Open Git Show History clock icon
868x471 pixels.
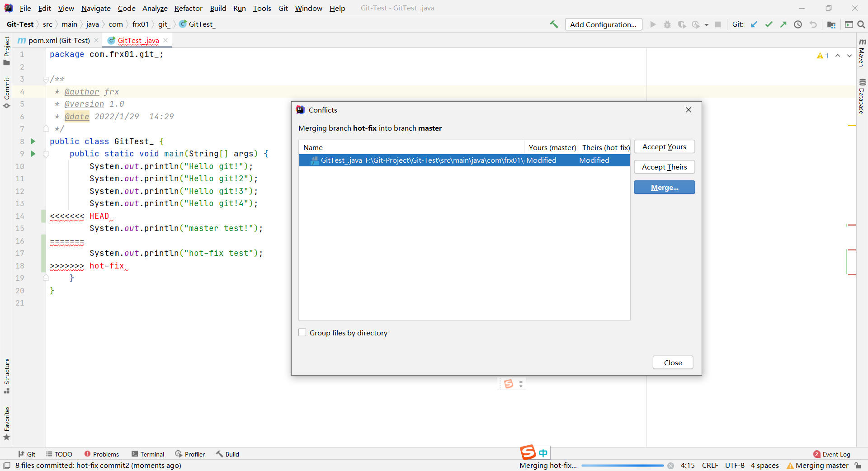[x=798, y=24]
